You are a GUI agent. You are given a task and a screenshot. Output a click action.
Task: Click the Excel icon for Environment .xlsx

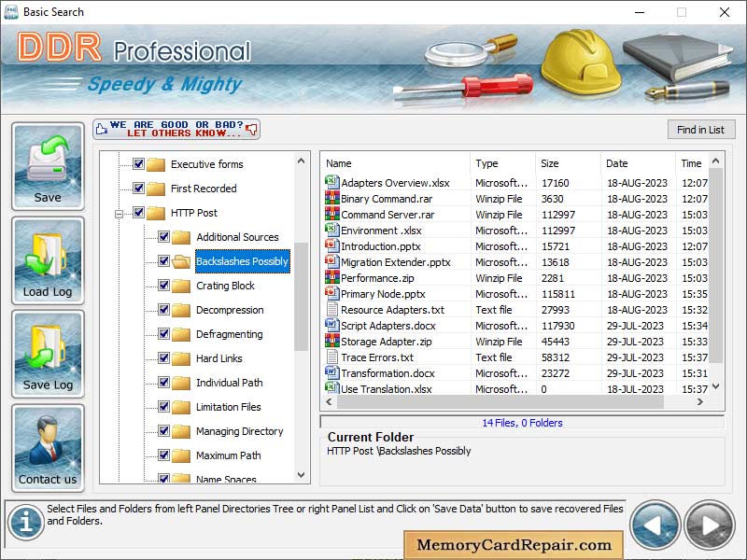[x=331, y=230]
